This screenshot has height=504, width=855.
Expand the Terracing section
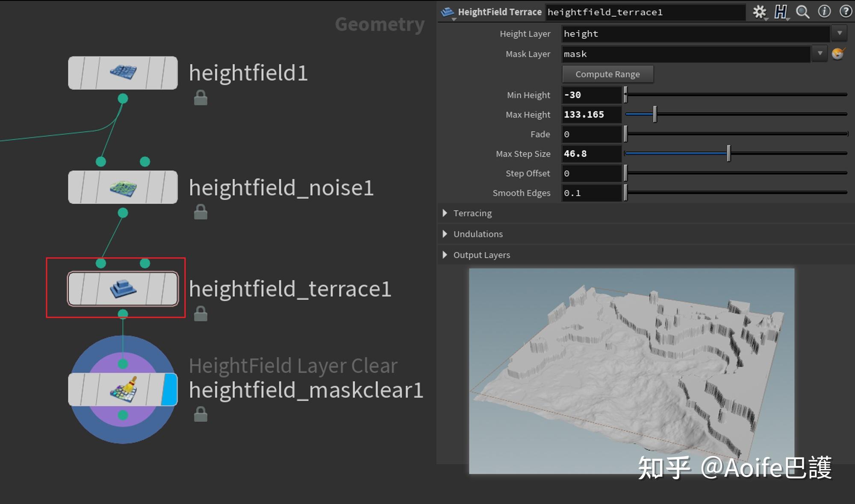click(x=445, y=213)
